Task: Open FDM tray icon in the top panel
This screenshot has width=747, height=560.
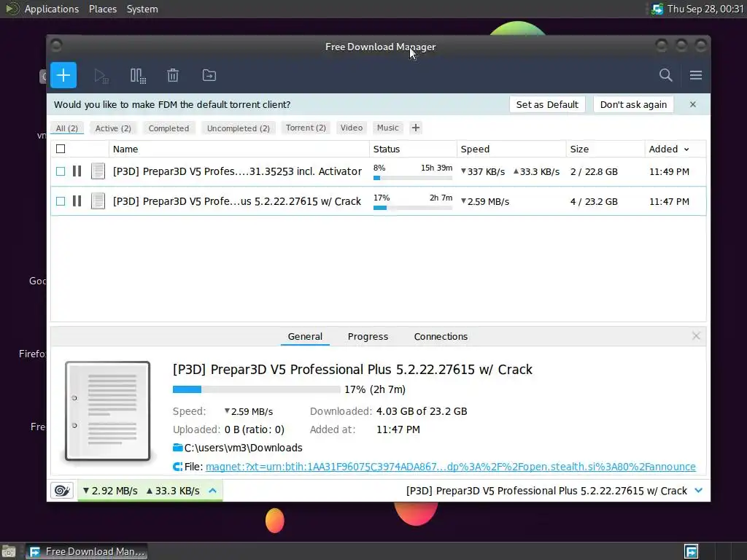Action: (657, 9)
